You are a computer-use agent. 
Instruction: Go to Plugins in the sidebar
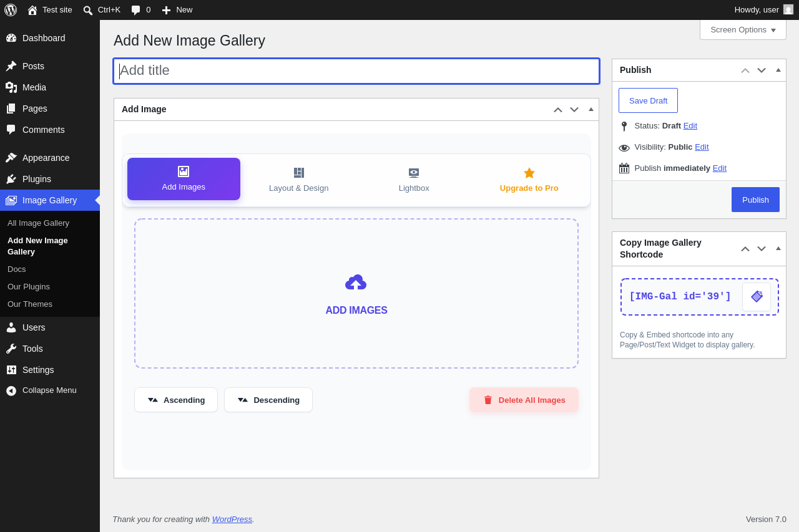(x=50, y=179)
